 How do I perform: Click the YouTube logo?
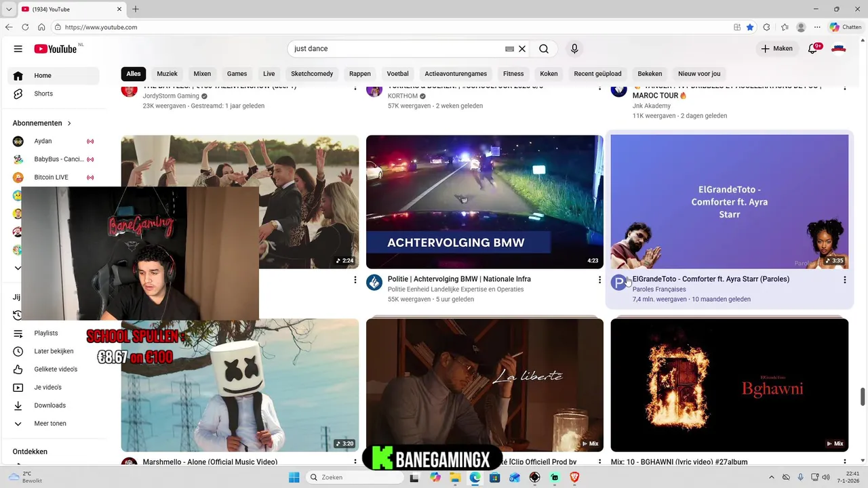pos(56,49)
